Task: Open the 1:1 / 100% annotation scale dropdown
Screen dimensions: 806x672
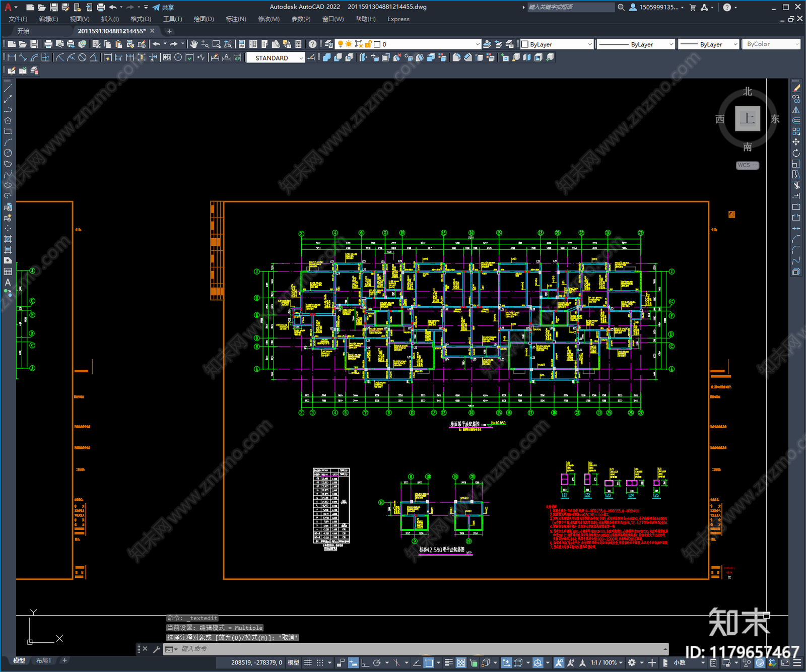Action: [607, 662]
